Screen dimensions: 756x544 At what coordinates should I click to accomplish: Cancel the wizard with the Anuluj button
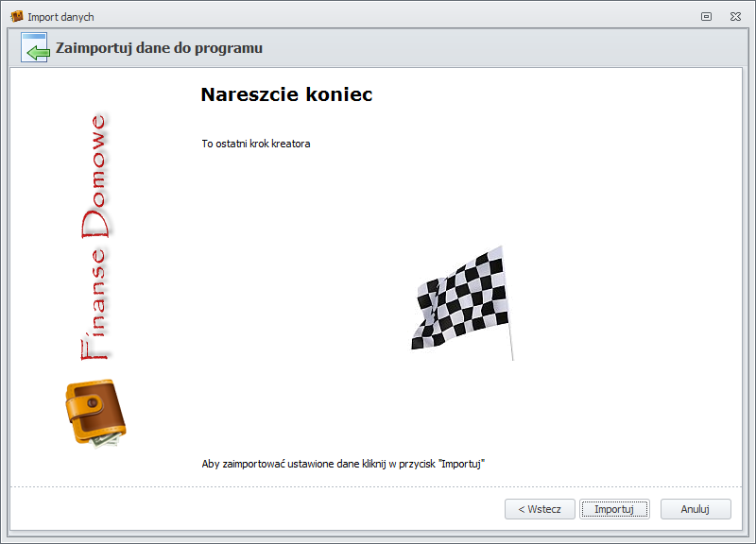696,509
